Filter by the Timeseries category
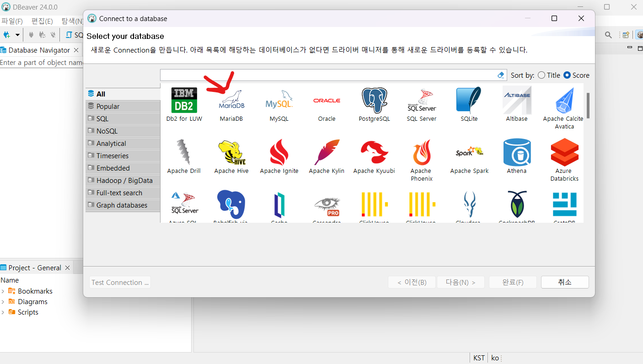The height and width of the screenshot is (364, 643). [x=123, y=155]
